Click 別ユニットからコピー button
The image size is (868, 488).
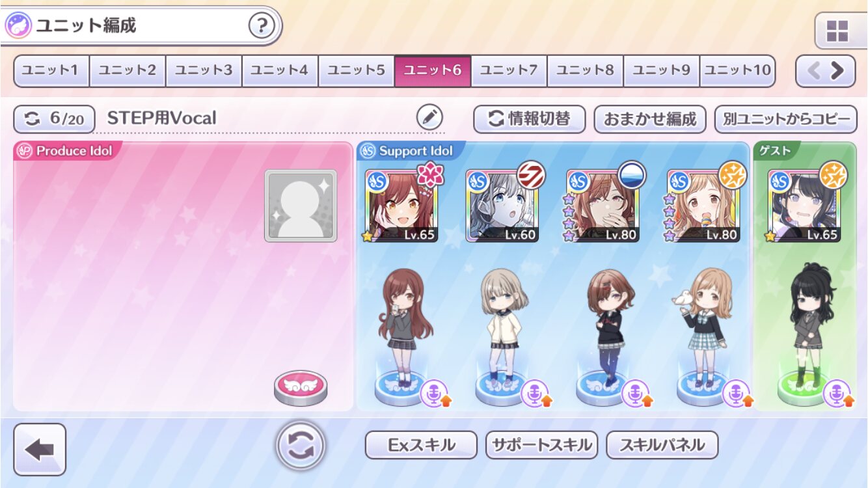[786, 118]
